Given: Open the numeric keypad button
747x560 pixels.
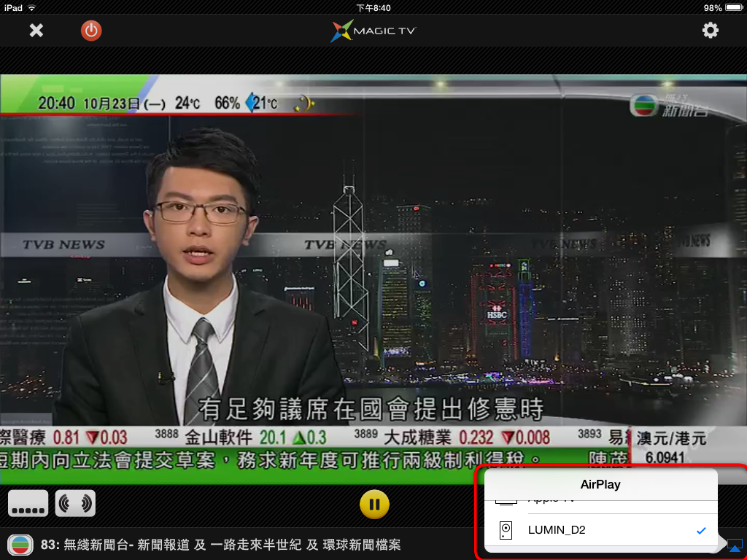Looking at the screenshot, I should click(x=28, y=503).
